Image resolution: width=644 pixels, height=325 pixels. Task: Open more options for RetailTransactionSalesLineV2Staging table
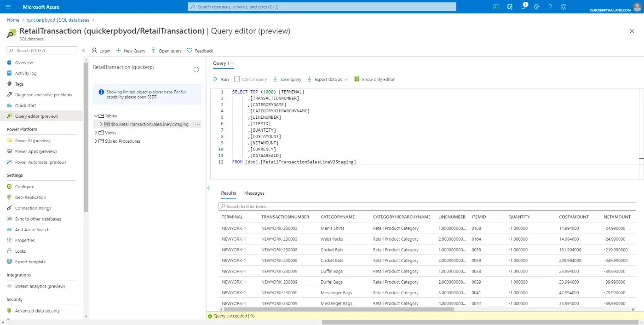[x=198, y=124]
